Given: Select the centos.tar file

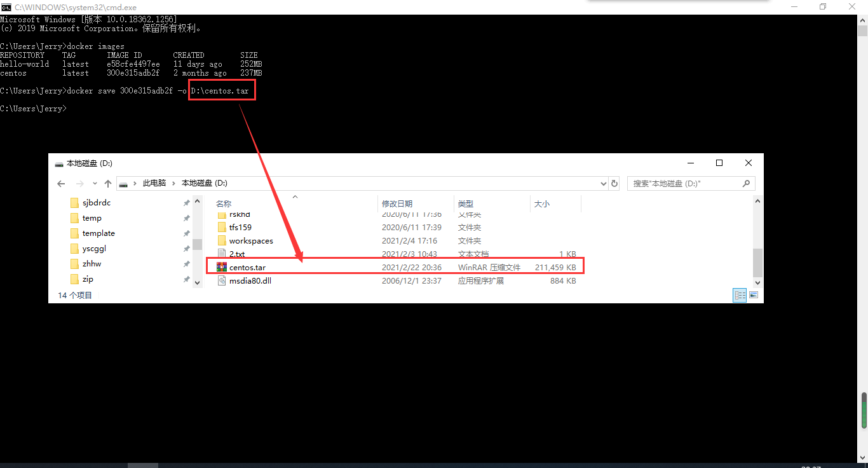Looking at the screenshot, I should click(247, 268).
